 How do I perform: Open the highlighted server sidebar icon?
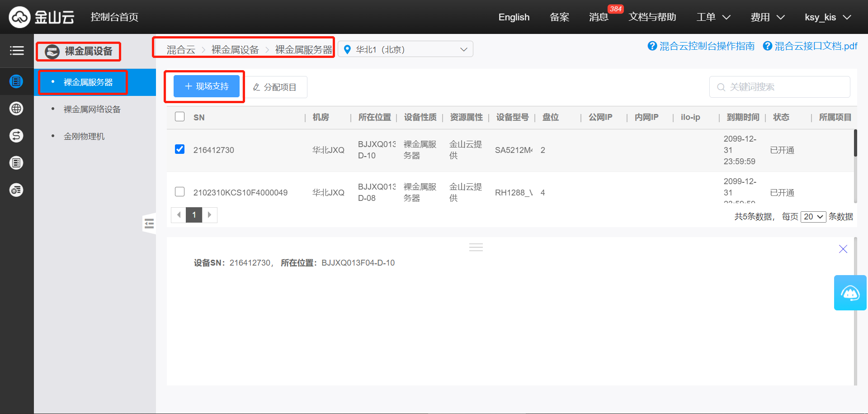point(16,81)
